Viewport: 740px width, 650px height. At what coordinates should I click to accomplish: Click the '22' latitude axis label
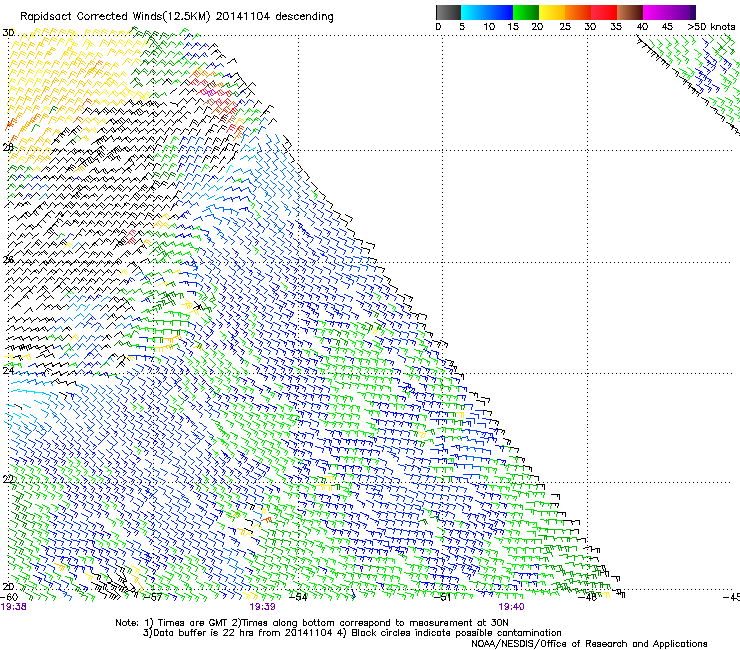8,480
